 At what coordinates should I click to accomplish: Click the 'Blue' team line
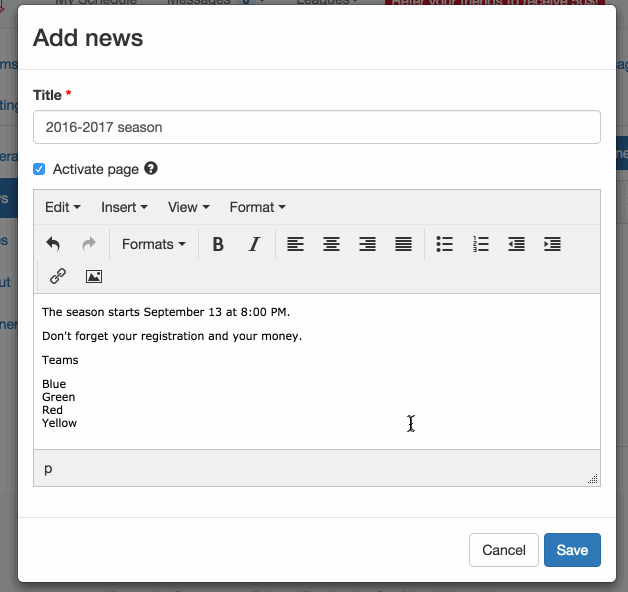tap(54, 384)
